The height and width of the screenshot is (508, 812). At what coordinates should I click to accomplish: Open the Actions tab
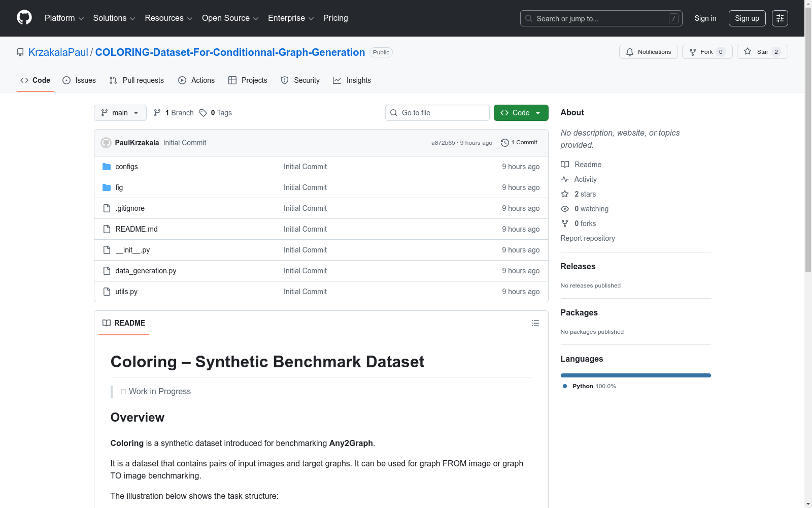[196, 80]
